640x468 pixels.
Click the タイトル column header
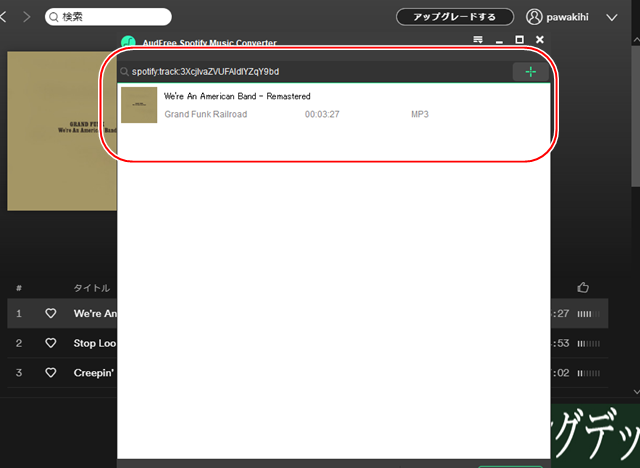pyautogui.click(x=92, y=288)
